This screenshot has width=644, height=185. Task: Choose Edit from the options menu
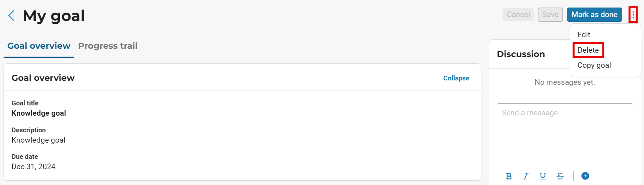pos(584,35)
